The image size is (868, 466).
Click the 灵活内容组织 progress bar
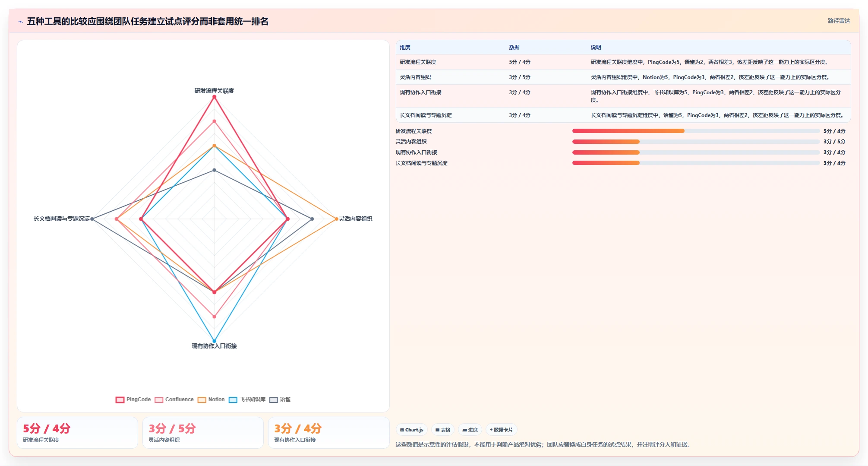click(x=696, y=142)
